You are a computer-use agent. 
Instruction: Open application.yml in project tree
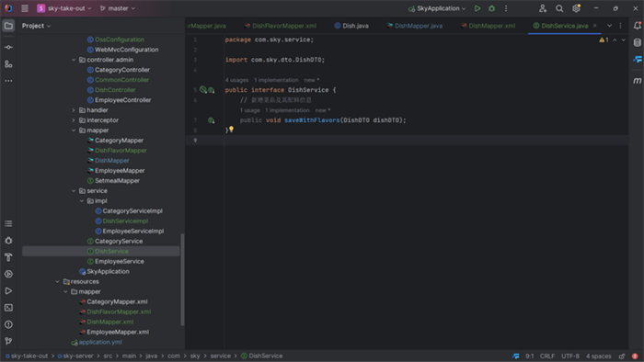click(97, 342)
